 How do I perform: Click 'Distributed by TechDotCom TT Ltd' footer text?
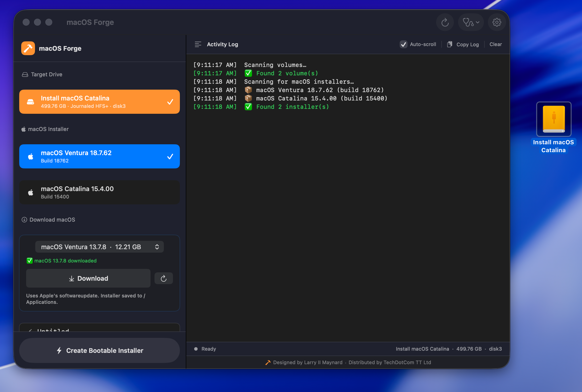click(x=390, y=362)
